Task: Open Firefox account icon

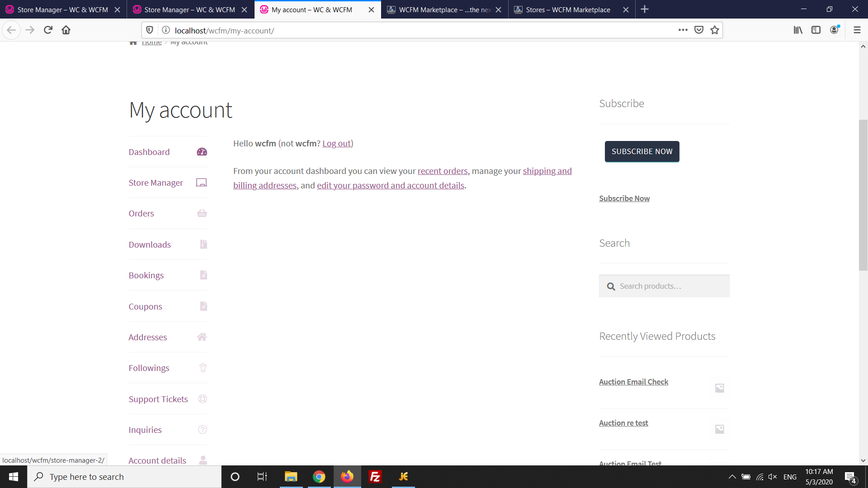Action: pyautogui.click(x=835, y=30)
